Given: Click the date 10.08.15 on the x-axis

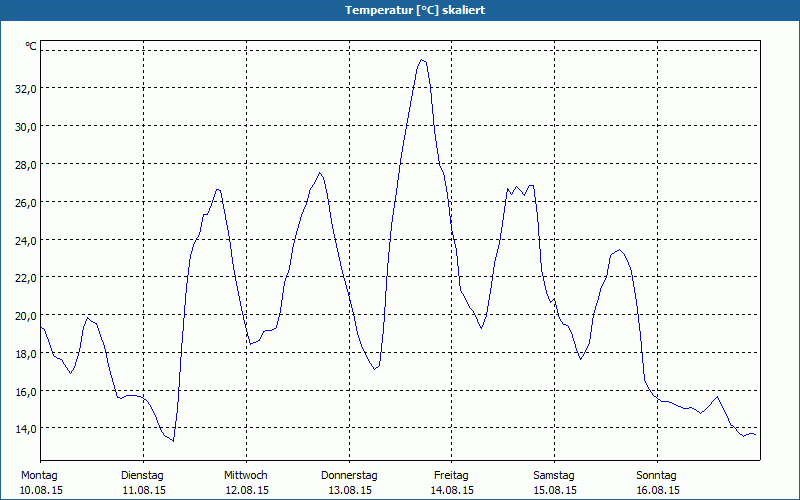Looking at the screenshot, I should [x=40, y=490].
